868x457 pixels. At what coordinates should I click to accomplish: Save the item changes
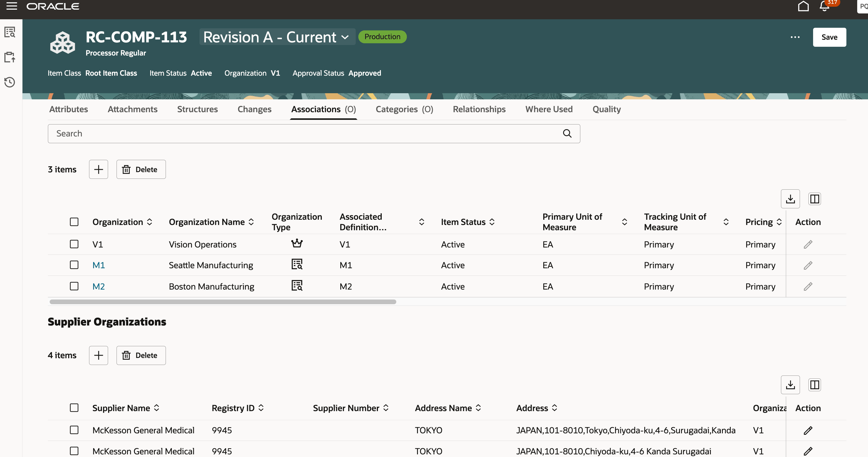[829, 37]
